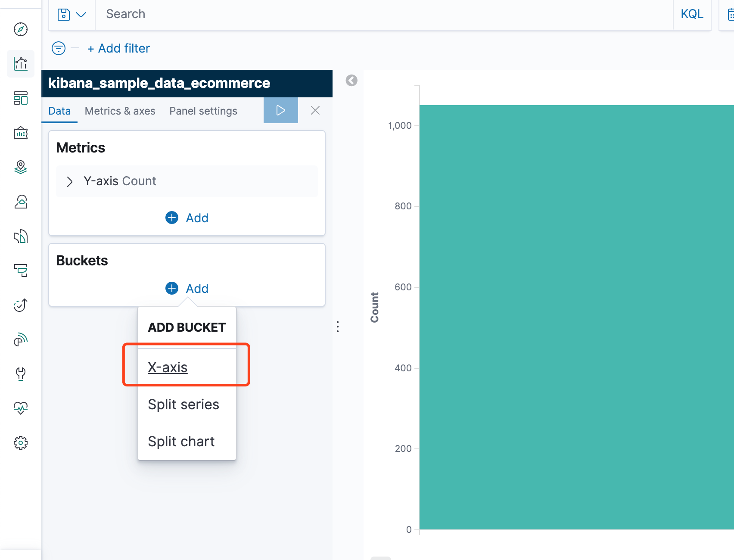This screenshot has height=560, width=734.
Task: Select Split series bucket option
Action: (183, 404)
